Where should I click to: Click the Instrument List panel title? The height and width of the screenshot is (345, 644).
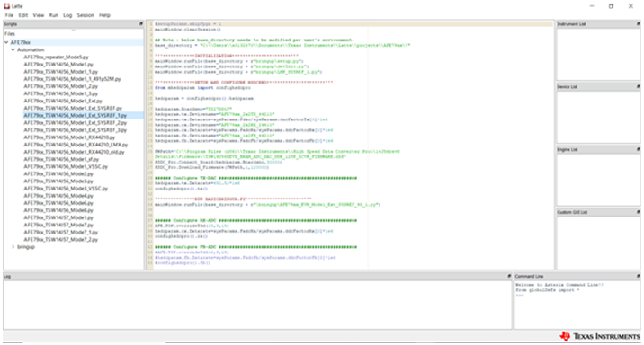(571, 24)
